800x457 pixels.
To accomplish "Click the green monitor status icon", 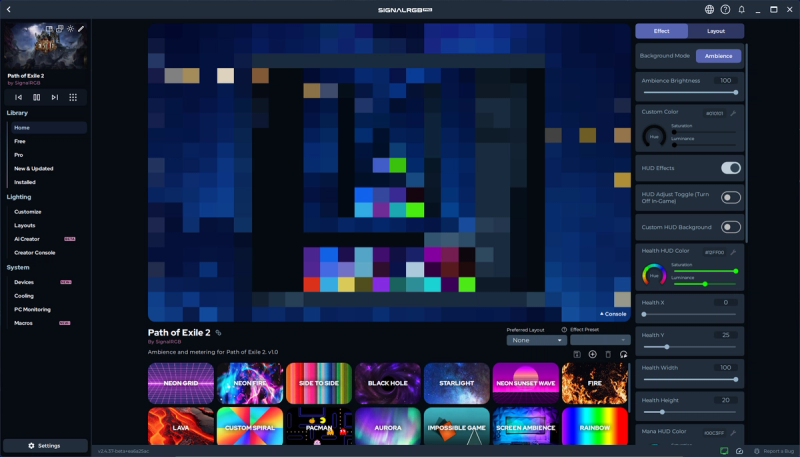I will [723, 451].
